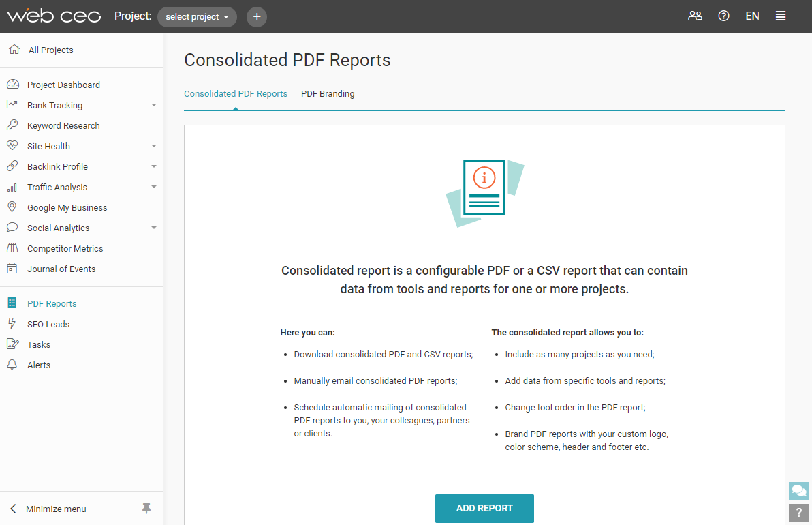The height and width of the screenshot is (525, 812).
Task: Click the Consolidated PDF Reports page title
Action: pos(287,60)
